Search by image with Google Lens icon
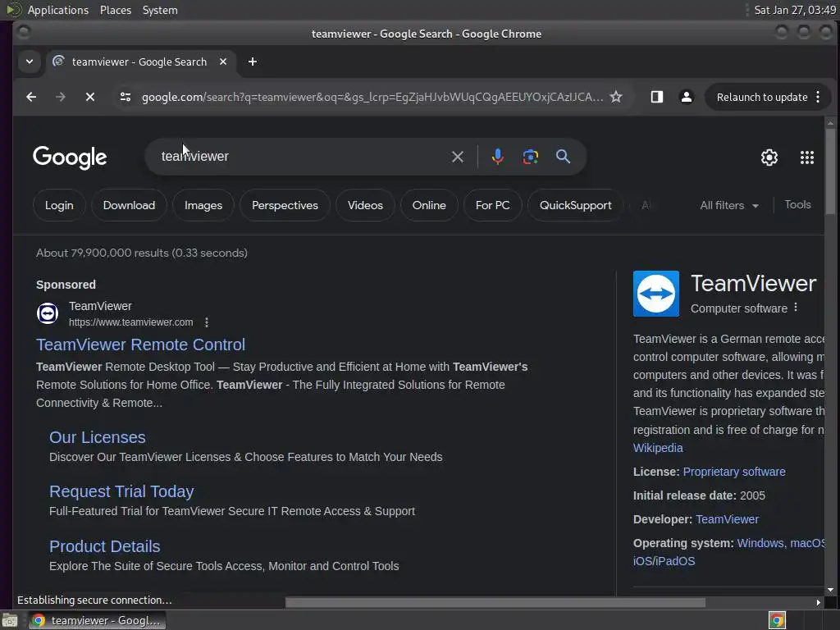The width and height of the screenshot is (840, 630). 531,157
